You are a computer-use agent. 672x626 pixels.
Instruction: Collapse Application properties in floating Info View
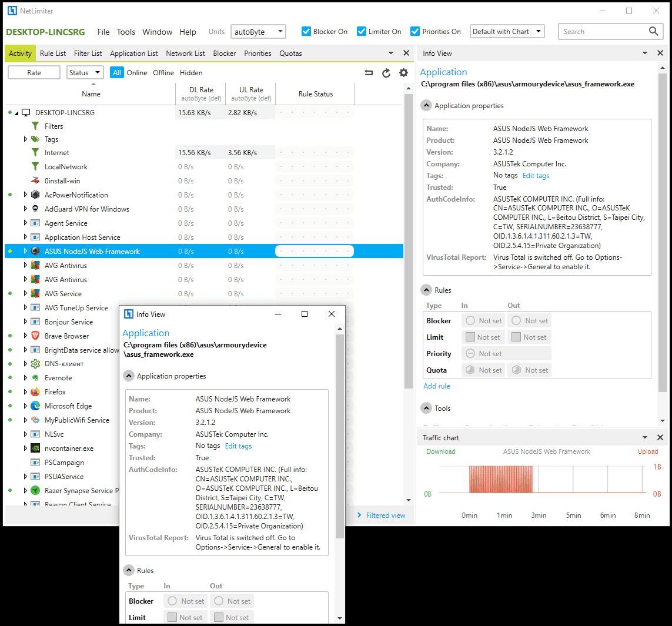point(129,376)
